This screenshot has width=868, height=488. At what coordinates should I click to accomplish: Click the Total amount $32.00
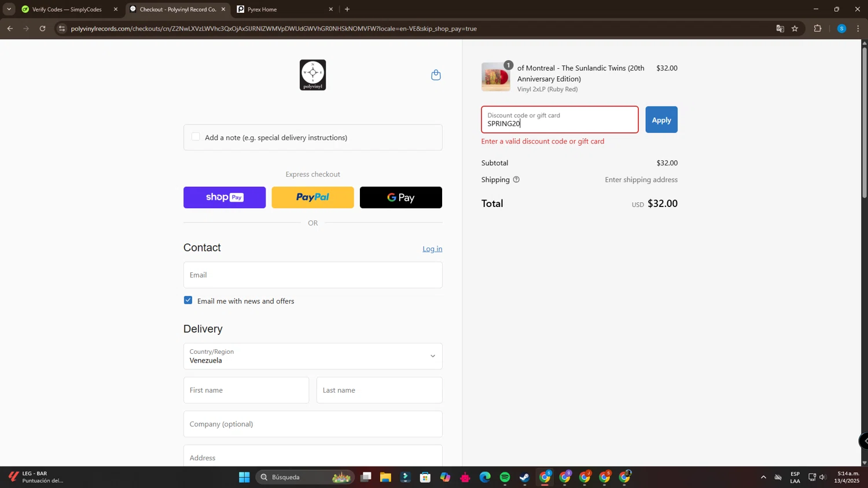(663, 204)
